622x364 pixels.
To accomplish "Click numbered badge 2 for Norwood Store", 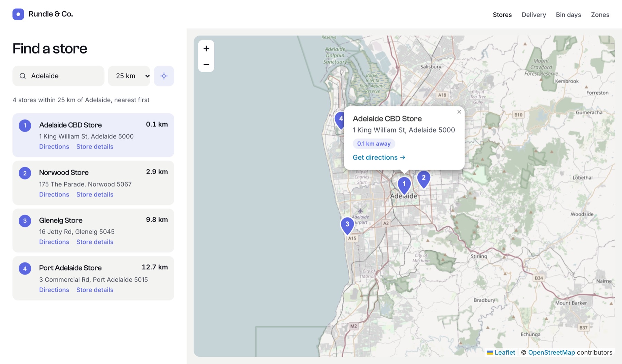I will point(25,173).
